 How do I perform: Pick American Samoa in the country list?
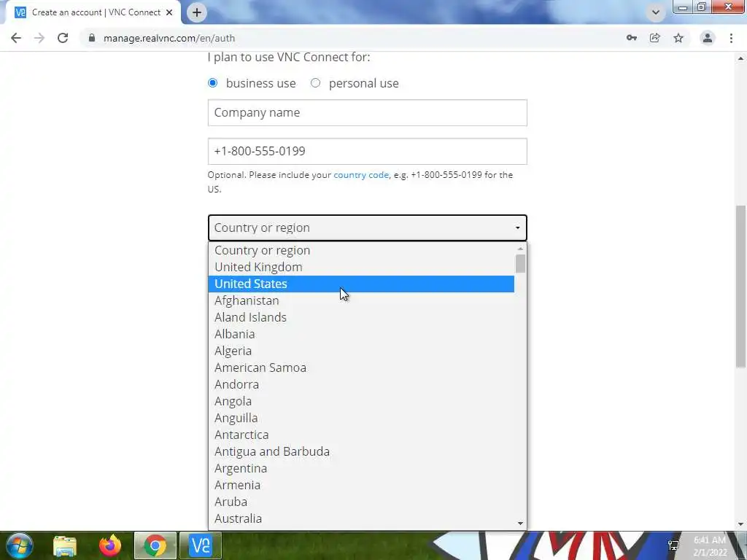click(x=361, y=367)
